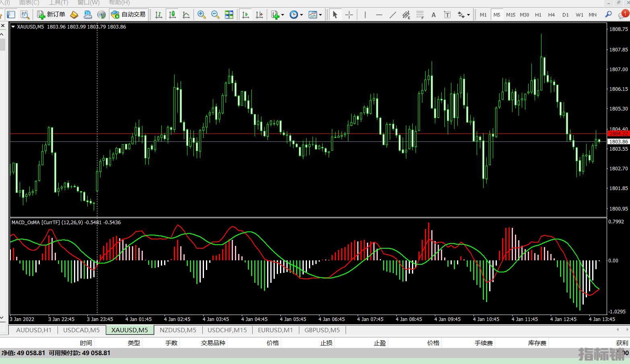
Task: Open the 窗口(W) menu
Action: pos(89,2)
